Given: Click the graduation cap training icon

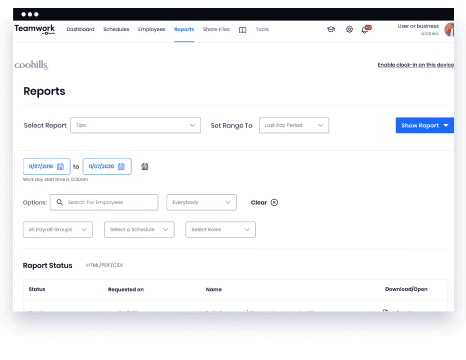Looking at the screenshot, I should pyautogui.click(x=331, y=29).
